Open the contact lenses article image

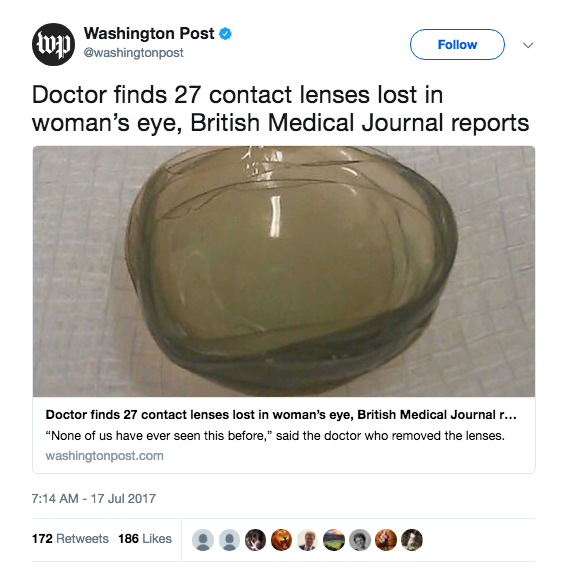pyautogui.click(x=284, y=271)
